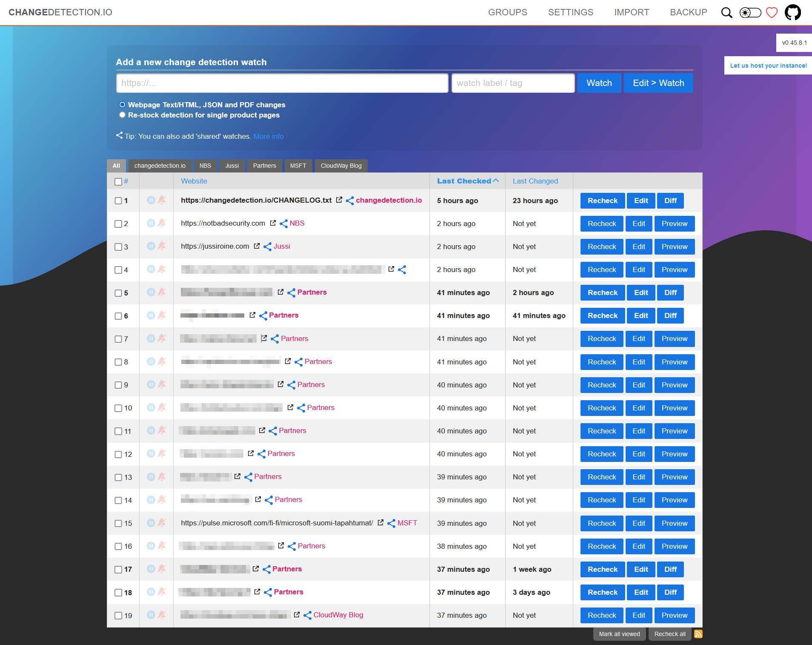The width and height of the screenshot is (812, 645).
Task: Choose Re-stock detection for single product pages
Action: [x=122, y=115]
